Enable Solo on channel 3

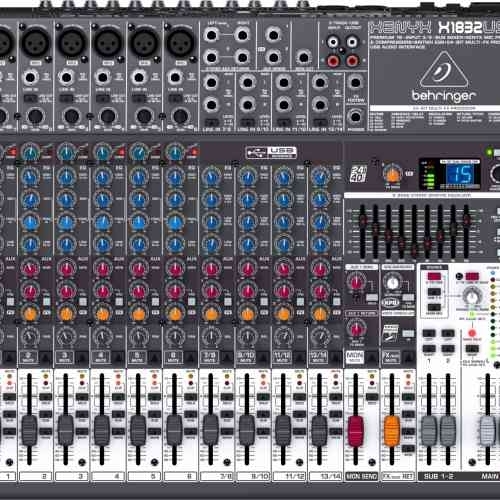[x=82, y=397]
